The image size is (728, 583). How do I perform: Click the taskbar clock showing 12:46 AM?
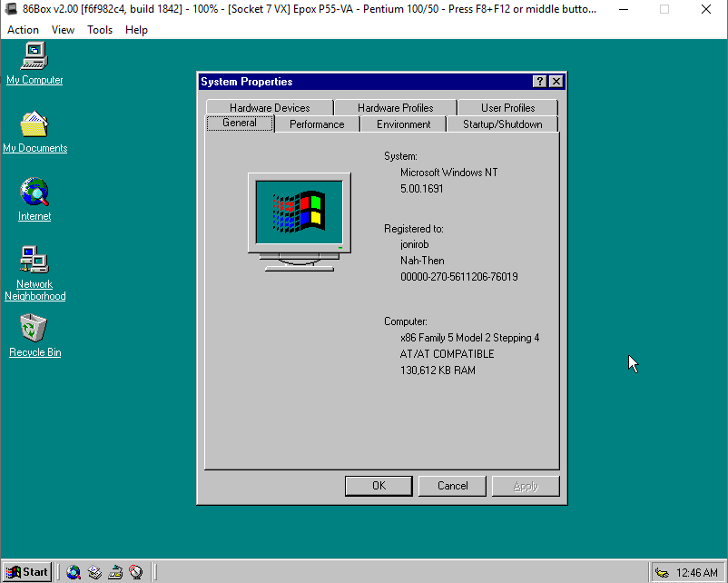pyautogui.click(x=697, y=572)
